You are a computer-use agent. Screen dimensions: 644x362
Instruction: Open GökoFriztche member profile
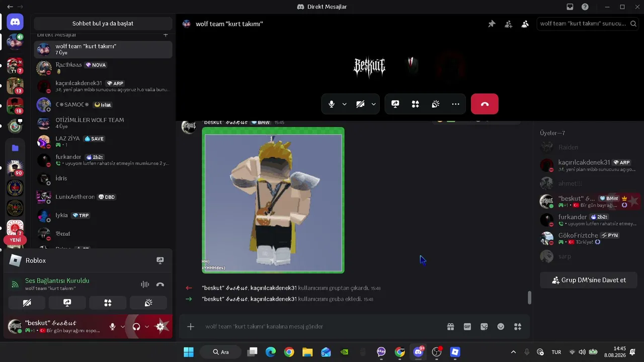(x=589, y=238)
